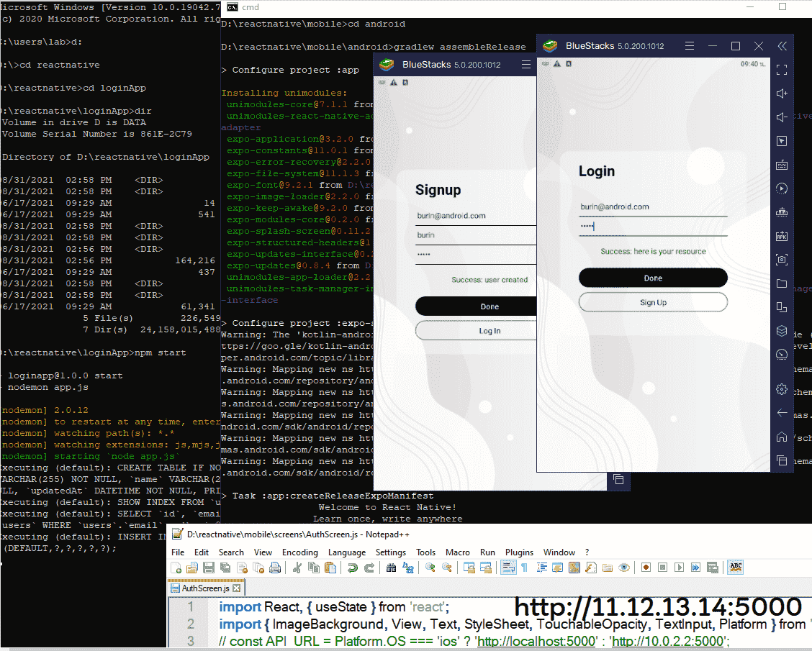Viewport: 812px width, 651px height.
Task: Select the AuthScreen.js tab
Action: [x=204, y=588]
